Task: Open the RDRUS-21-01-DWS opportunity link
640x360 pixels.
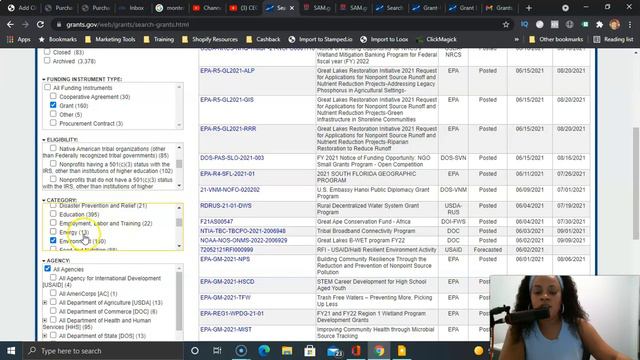Action: (226, 206)
